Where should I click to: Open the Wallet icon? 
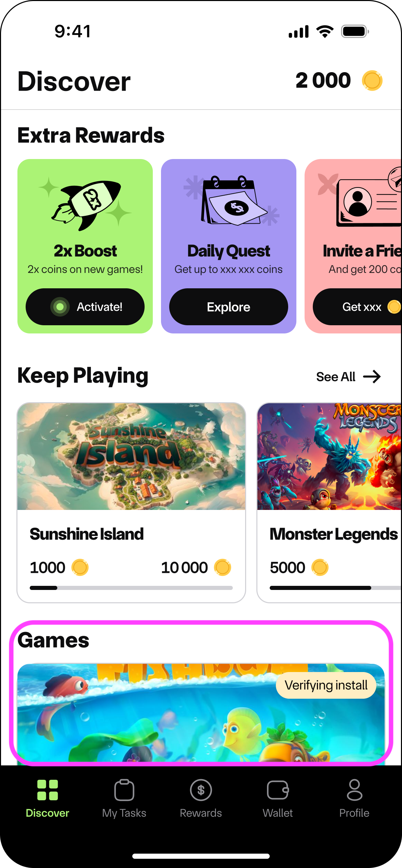click(x=278, y=790)
